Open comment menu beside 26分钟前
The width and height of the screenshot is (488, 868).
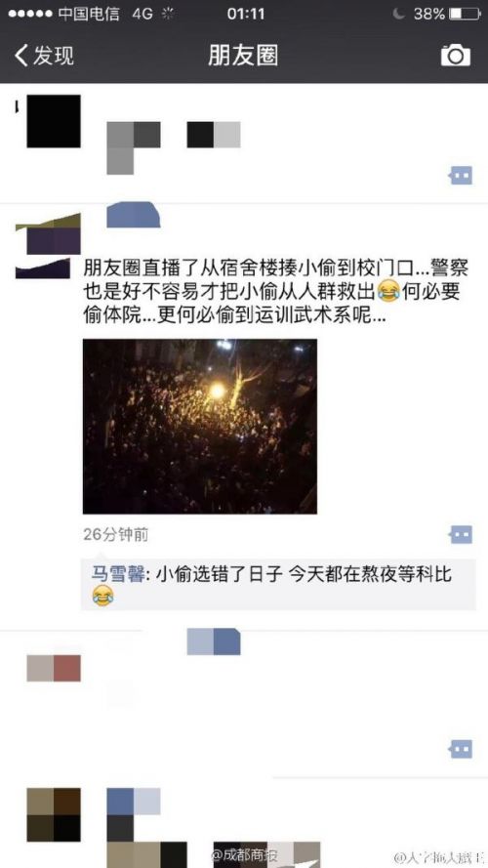pyautogui.click(x=461, y=535)
